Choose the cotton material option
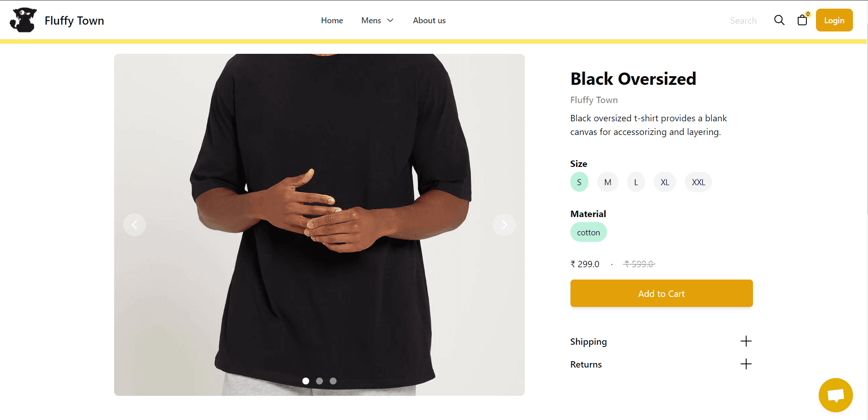This screenshot has width=868, height=420. pyautogui.click(x=588, y=232)
